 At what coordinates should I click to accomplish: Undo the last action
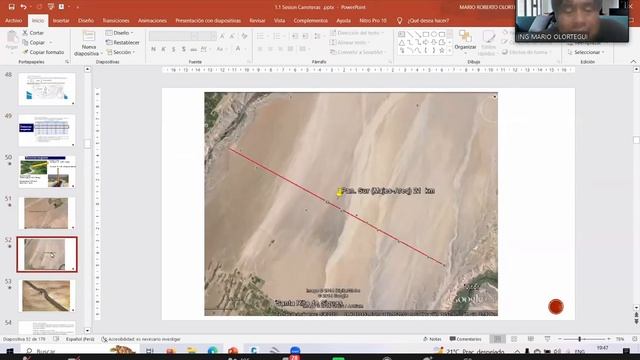pos(23,7)
